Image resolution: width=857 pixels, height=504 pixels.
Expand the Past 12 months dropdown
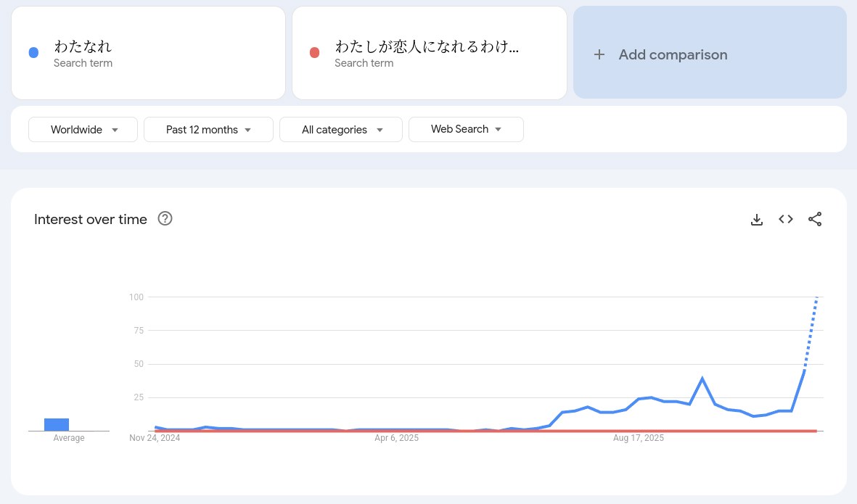pyautogui.click(x=208, y=130)
